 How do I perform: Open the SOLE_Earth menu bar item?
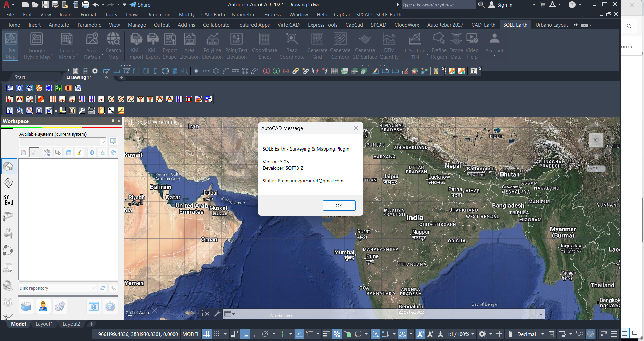point(388,14)
